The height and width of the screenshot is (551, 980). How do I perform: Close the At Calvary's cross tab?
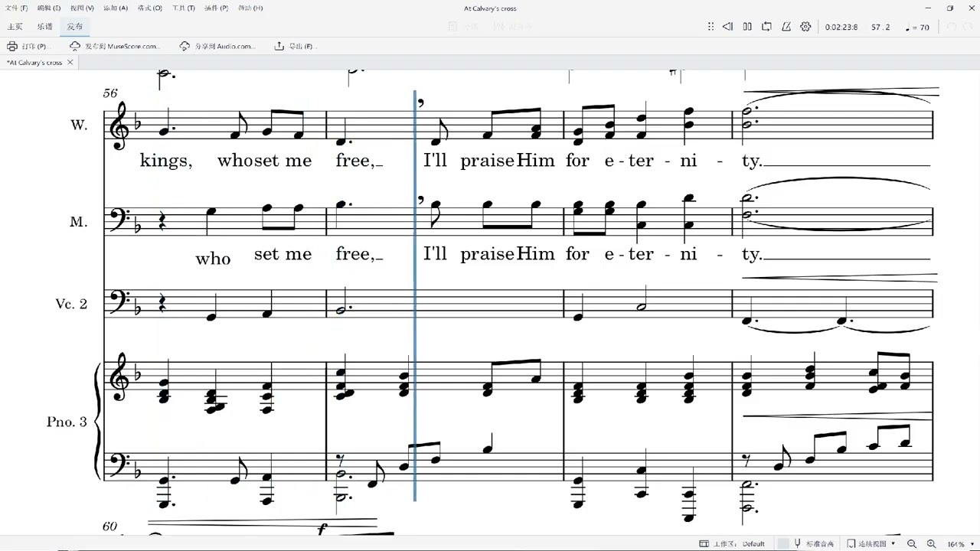[x=70, y=62]
